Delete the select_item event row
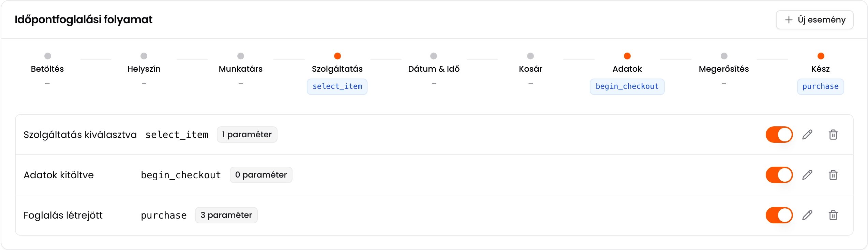The height and width of the screenshot is (250, 868). coord(833,135)
